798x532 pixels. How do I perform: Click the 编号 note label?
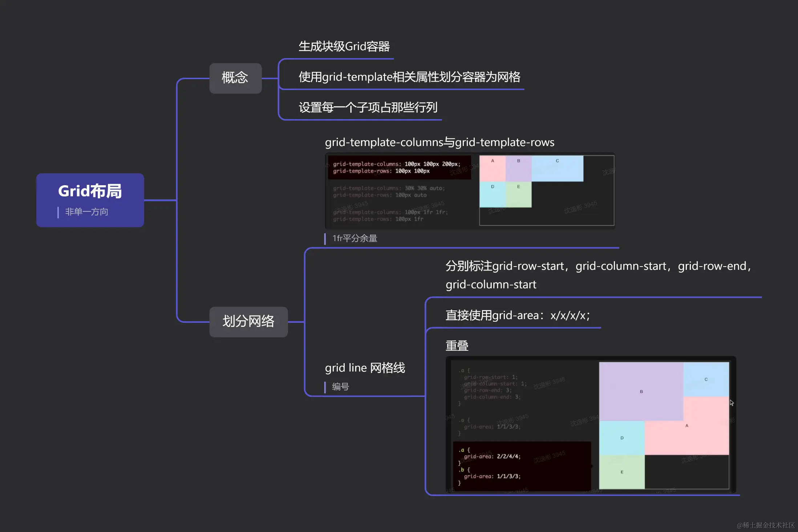(x=340, y=387)
